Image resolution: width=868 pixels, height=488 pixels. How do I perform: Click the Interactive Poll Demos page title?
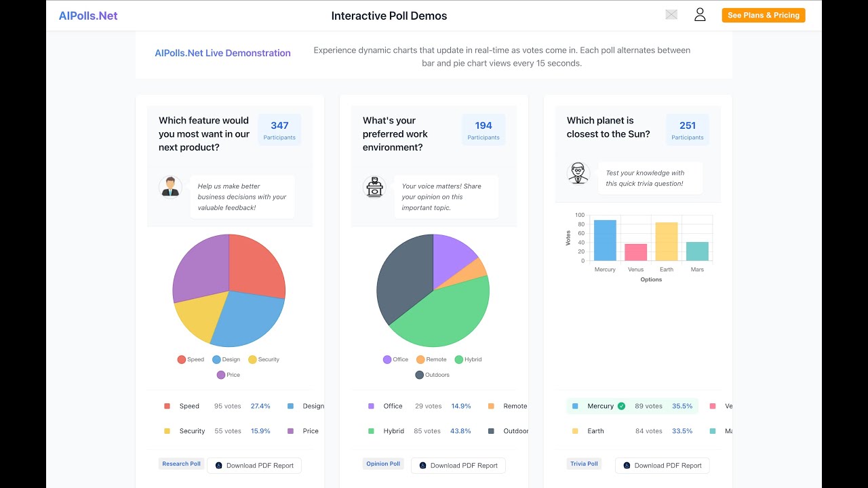[389, 16]
